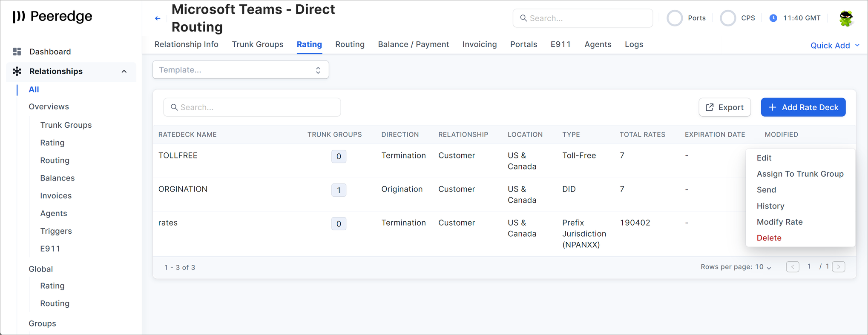Click the Dashboard grid icon
868x335 pixels.
17,52
